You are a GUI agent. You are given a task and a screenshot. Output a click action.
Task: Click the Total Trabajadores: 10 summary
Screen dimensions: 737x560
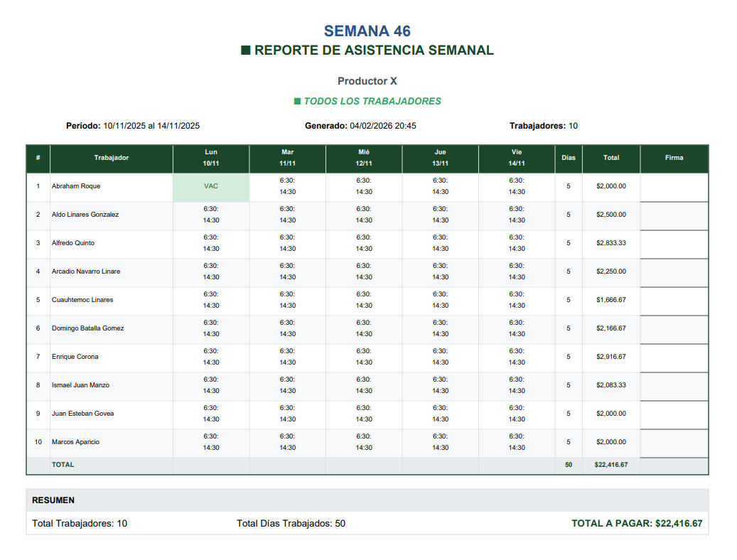pos(80,523)
